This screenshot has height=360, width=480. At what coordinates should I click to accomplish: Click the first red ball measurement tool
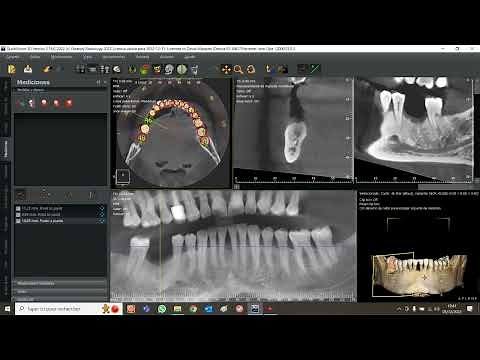coord(44,103)
